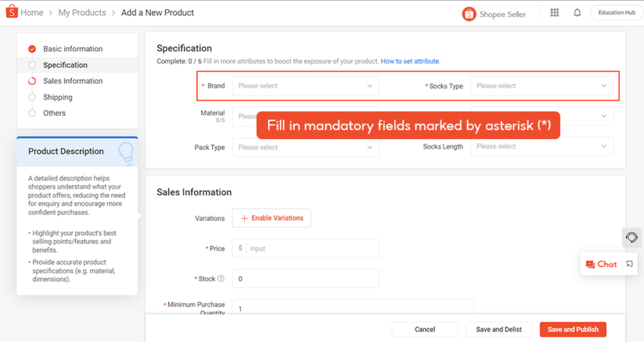Select the Others step radio
The image size is (644, 342).
[x=32, y=113]
